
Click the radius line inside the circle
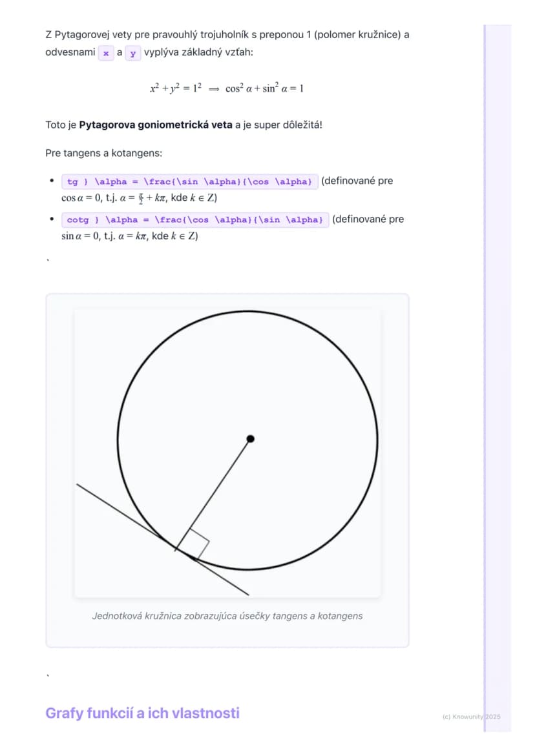(x=213, y=494)
